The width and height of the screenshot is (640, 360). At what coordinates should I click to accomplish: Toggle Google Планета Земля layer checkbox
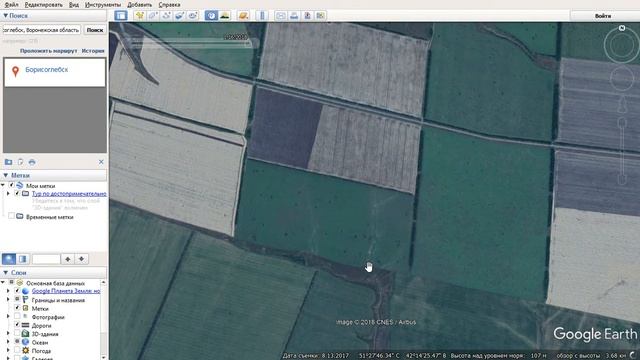coord(17,291)
